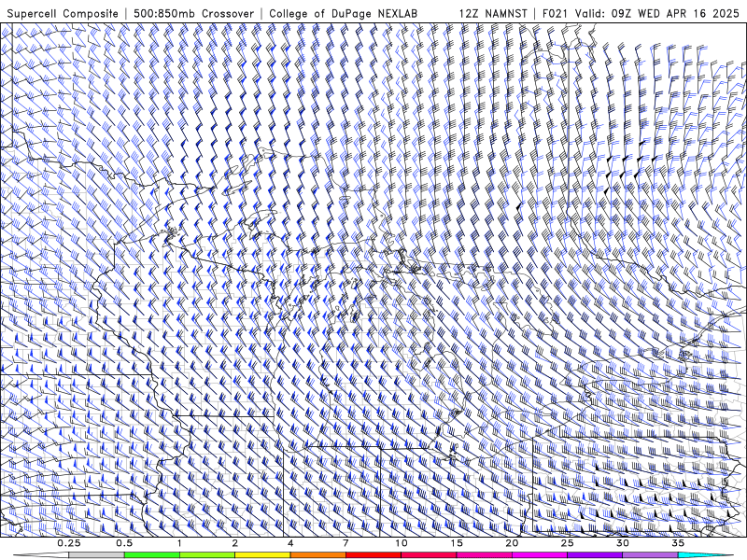The image size is (747, 560).
Task: Click the 20 color scale label
Action: (512, 543)
